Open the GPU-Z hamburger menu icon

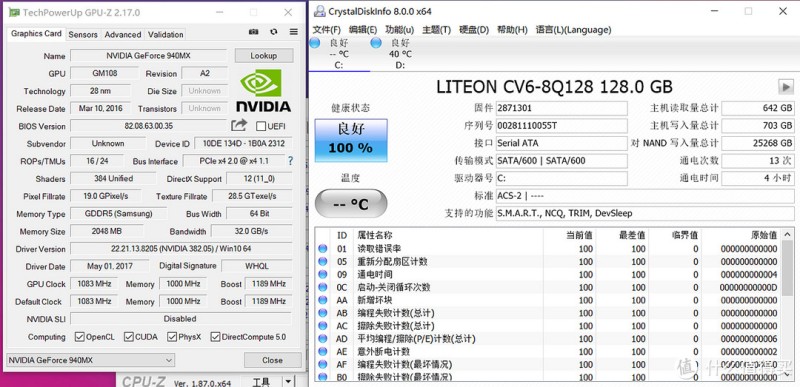[293, 32]
